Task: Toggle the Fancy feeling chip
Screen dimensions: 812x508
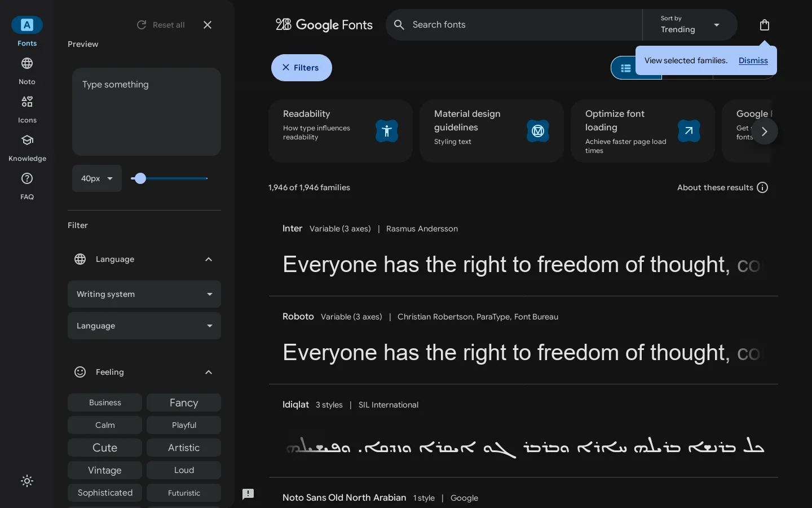Action: coord(184,402)
